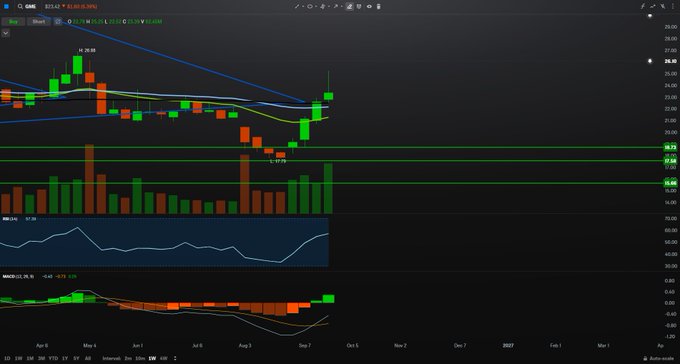The height and width of the screenshot is (364, 680).
Task: Click the Buy button
Action: (x=13, y=21)
